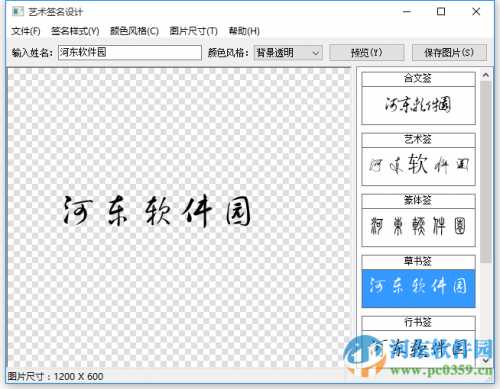Select the 合文签 signature style thumbnail

click(x=418, y=105)
